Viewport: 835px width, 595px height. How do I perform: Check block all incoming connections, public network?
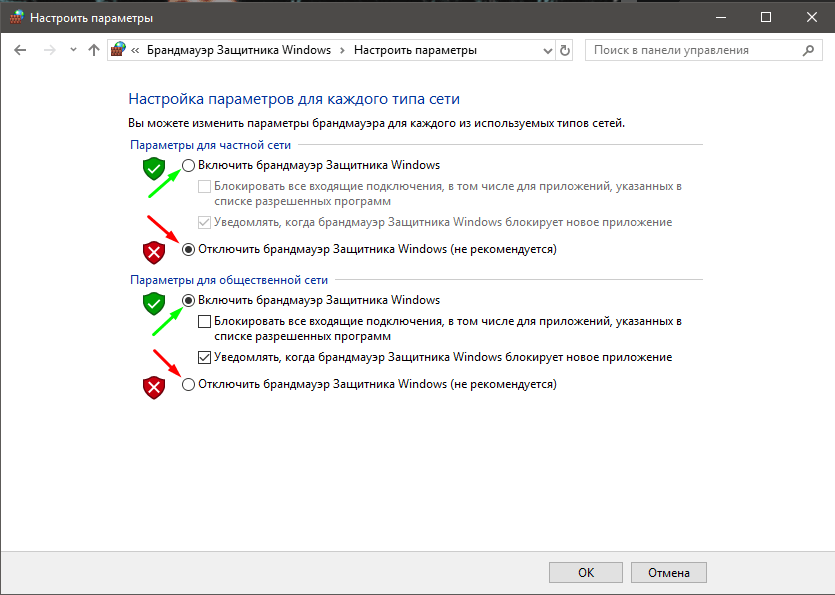coord(204,321)
